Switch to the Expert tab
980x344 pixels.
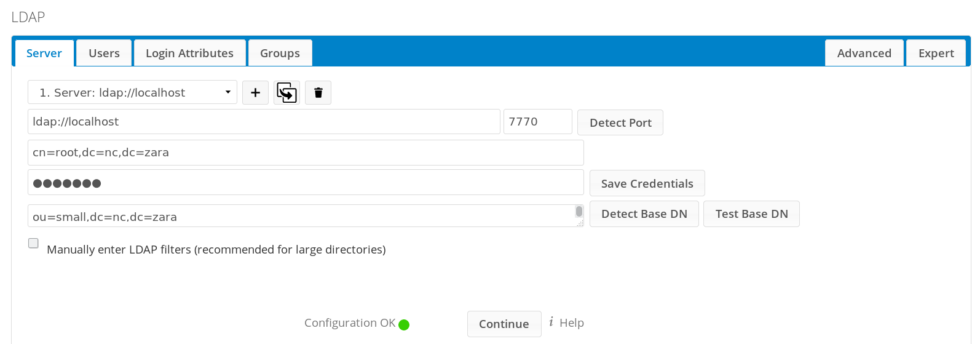[x=936, y=54]
